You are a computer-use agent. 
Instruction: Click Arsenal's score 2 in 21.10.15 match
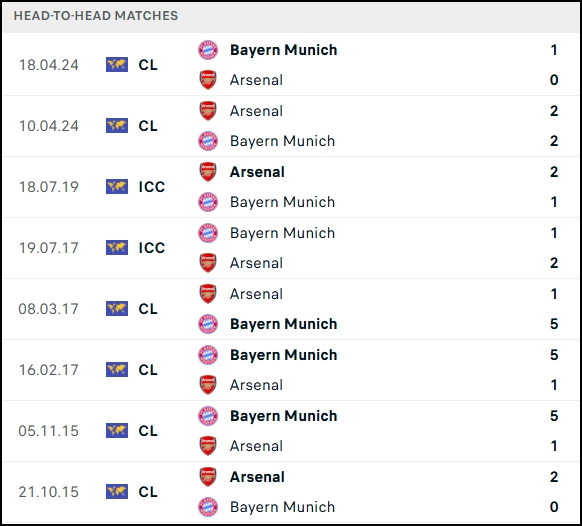point(554,477)
